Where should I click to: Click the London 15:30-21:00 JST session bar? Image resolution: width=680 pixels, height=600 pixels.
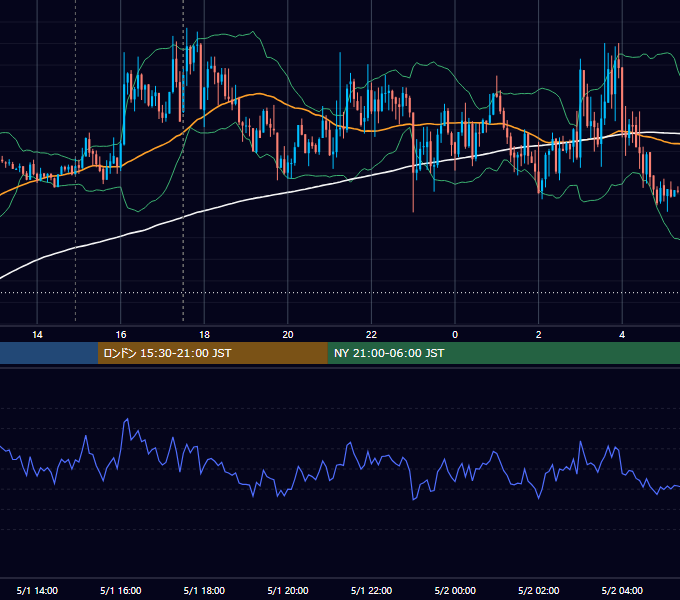212,353
